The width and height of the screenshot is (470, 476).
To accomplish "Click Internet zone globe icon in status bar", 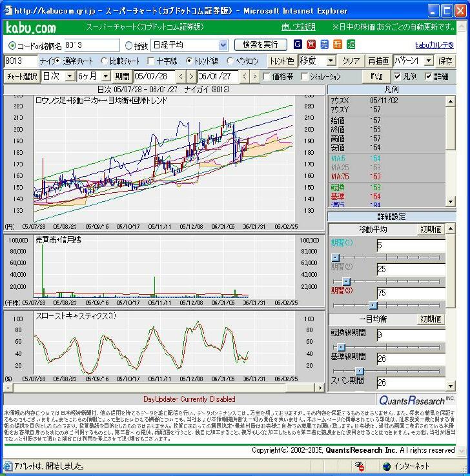I will [x=387, y=466].
